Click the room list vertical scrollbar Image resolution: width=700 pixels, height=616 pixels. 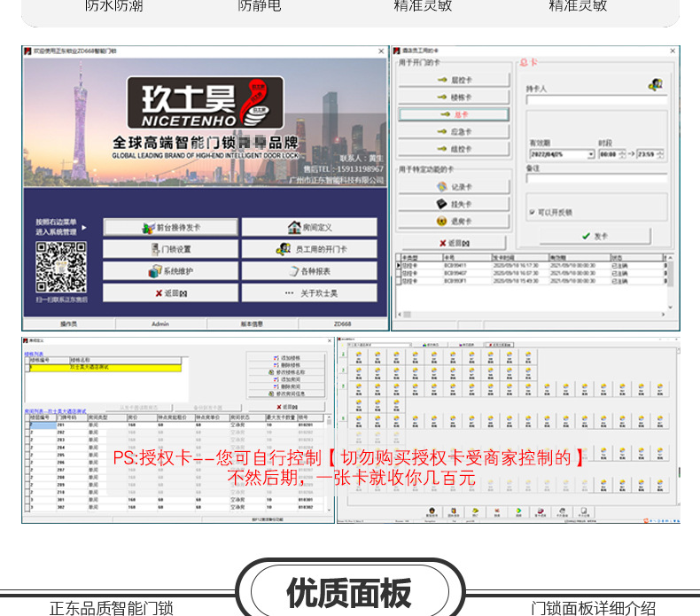(330, 464)
